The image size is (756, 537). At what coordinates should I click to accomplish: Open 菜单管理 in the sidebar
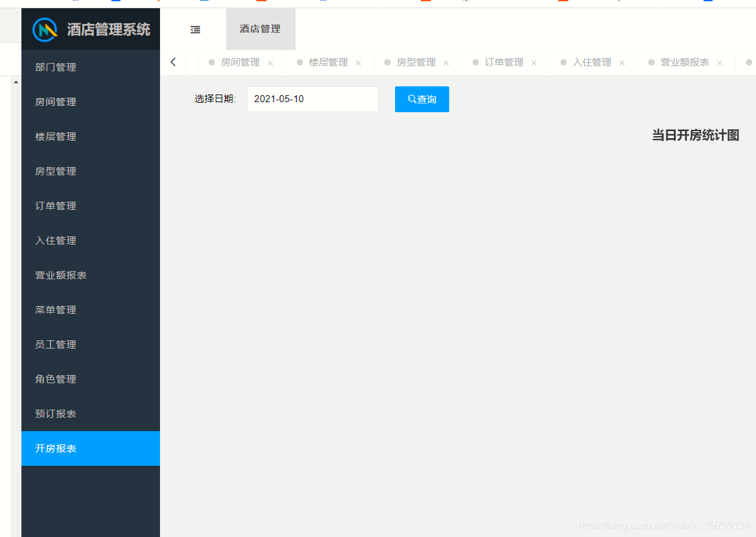pos(91,310)
